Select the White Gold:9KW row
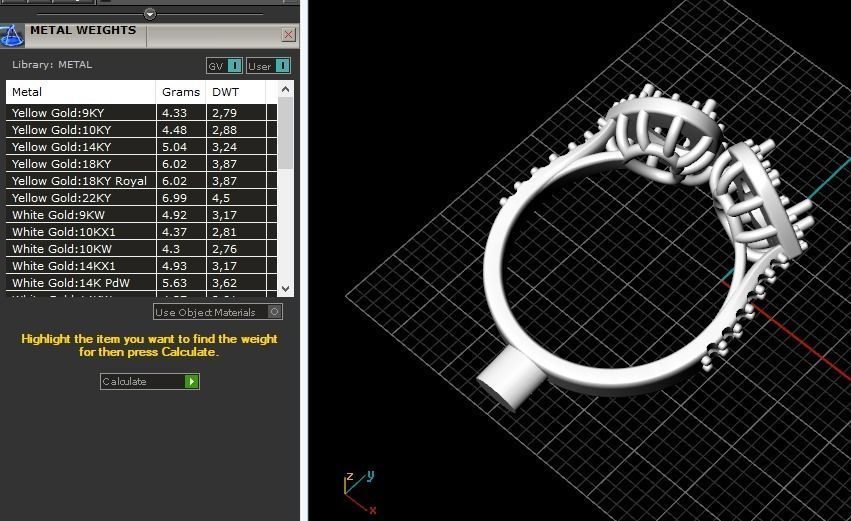This screenshot has height=521, width=851. [x=142, y=215]
